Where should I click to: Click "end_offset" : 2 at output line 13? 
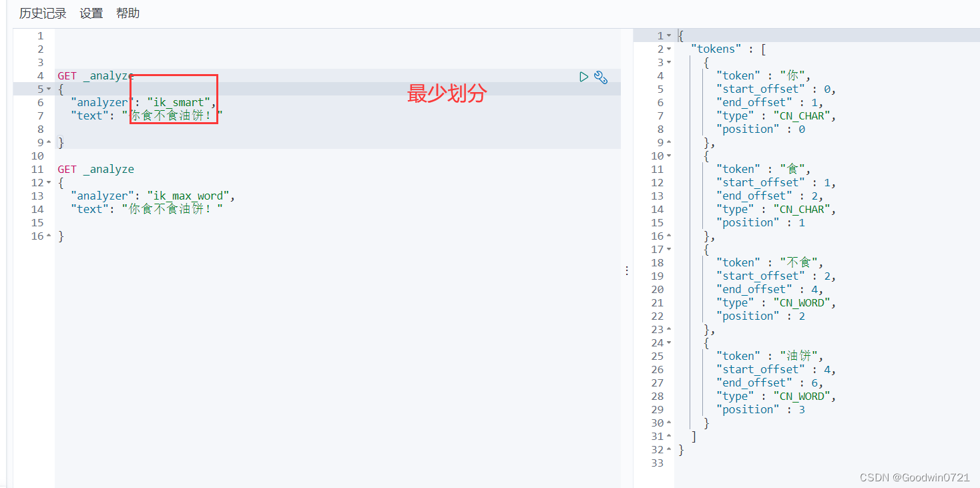767,196
